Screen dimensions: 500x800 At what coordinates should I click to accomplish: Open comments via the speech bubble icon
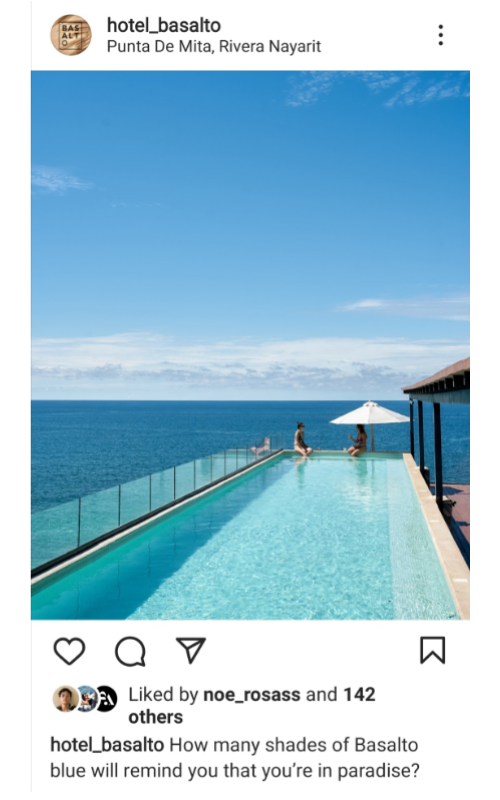[130, 651]
